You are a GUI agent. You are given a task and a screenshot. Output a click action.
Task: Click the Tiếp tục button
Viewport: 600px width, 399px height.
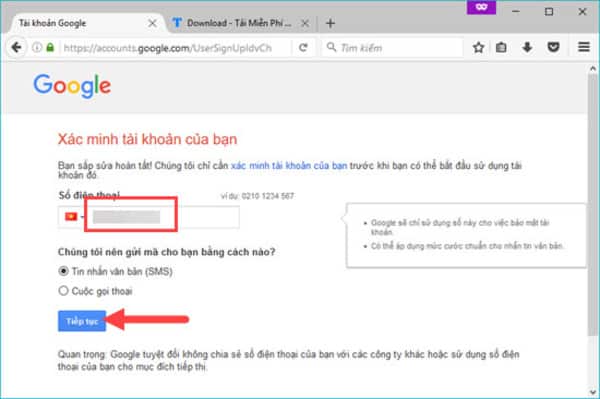coord(82,321)
